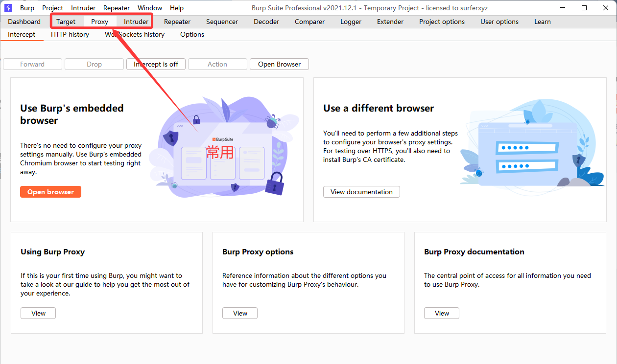The image size is (617, 364).
Task: Open the Decoder tab
Action: 266,22
